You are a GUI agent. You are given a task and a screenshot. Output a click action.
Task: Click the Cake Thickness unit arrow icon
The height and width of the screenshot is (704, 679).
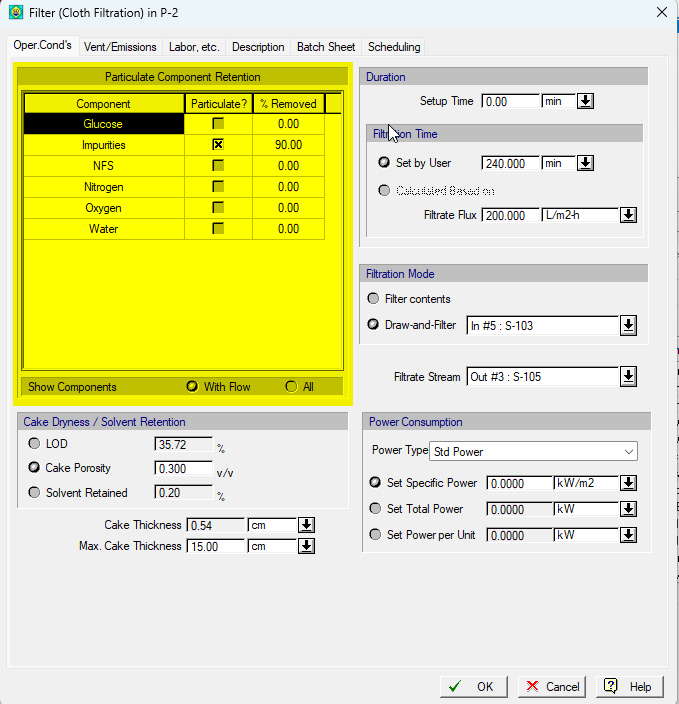pyautogui.click(x=306, y=525)
